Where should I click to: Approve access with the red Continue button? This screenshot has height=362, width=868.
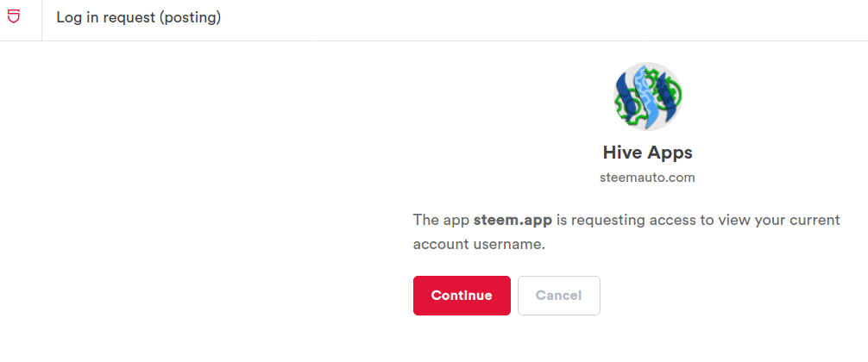click(462, 296)
